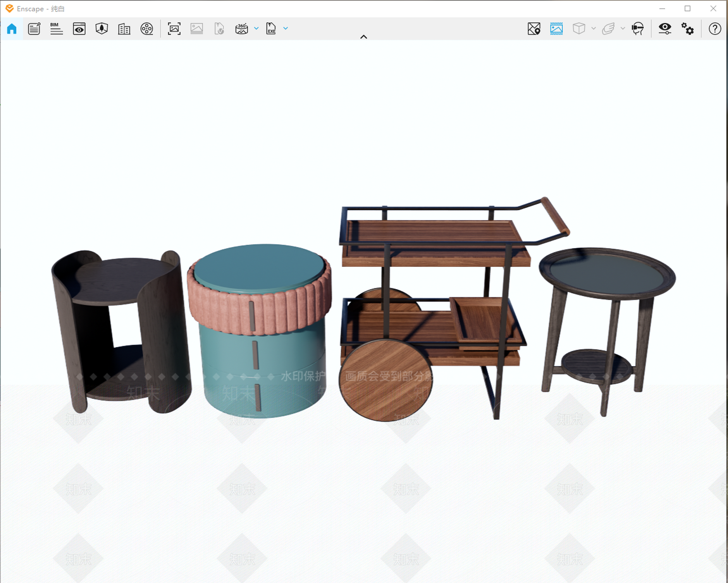The height and width of the screenshot is (583, 728).
Task: Open the minimap location icon
Action: click(534, 29)
